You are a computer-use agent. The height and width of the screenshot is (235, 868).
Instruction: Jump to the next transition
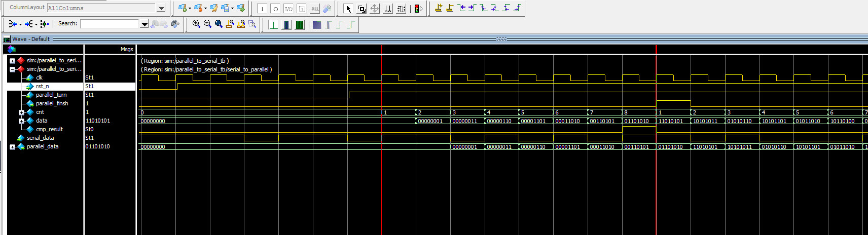(x=472, y=8)
